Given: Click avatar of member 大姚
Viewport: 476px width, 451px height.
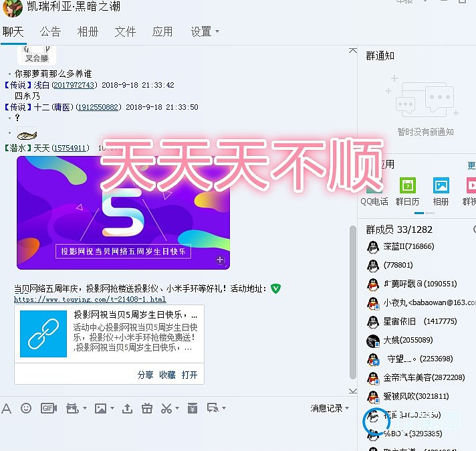Looking at the screenshot, I should pos(373,341).
